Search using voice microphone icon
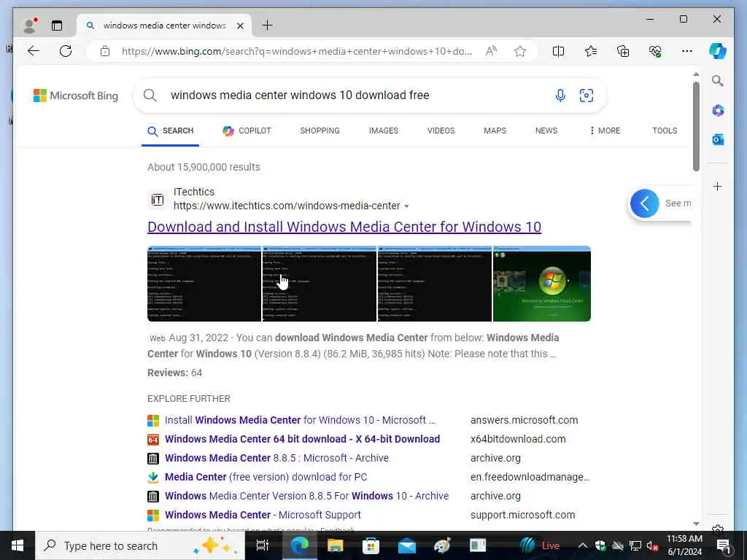747x560 pixels. point(560,96)
